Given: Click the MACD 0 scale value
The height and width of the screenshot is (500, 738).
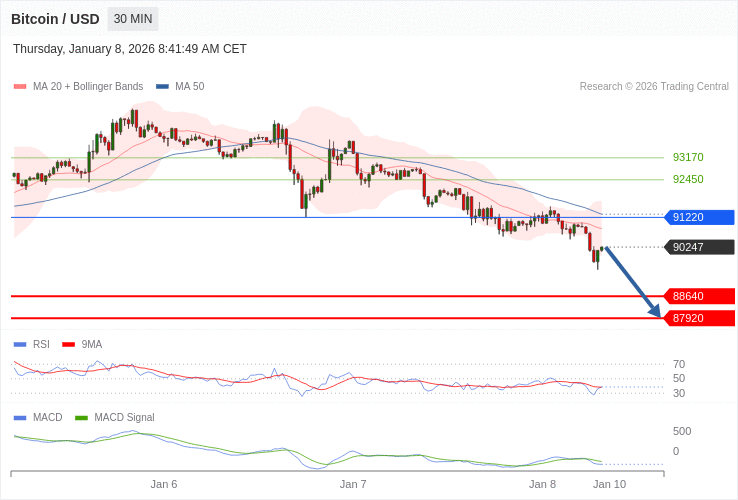Looking at the screenshot, I should 676,452.
